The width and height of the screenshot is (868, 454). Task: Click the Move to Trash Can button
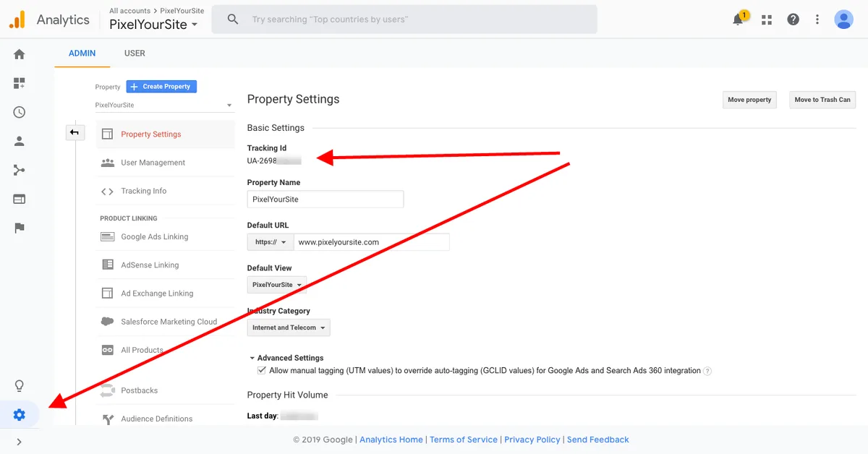click(x=822, y=100)
